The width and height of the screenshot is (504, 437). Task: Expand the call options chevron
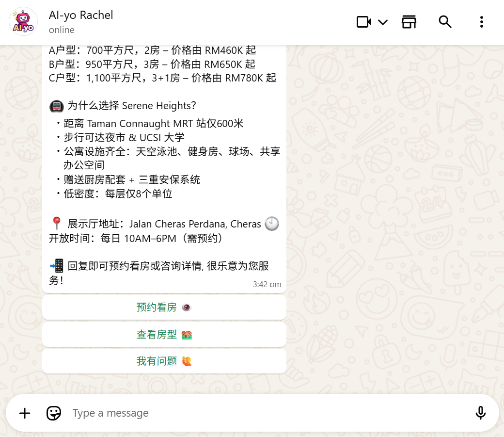point(383,22)
